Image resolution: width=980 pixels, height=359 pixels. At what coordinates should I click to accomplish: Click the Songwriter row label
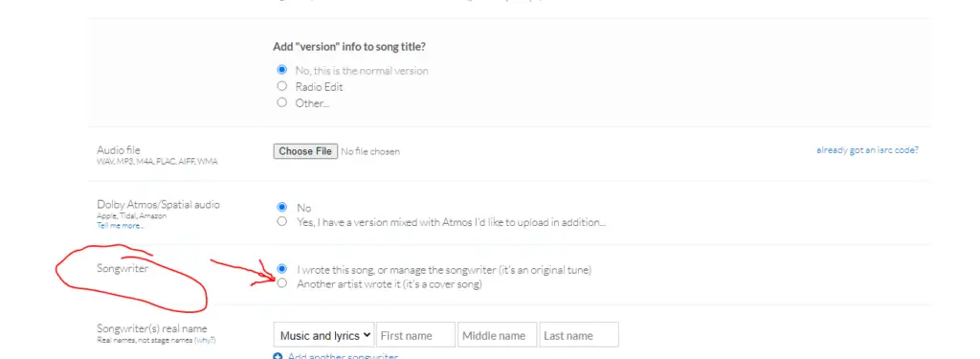coord(123,268)
